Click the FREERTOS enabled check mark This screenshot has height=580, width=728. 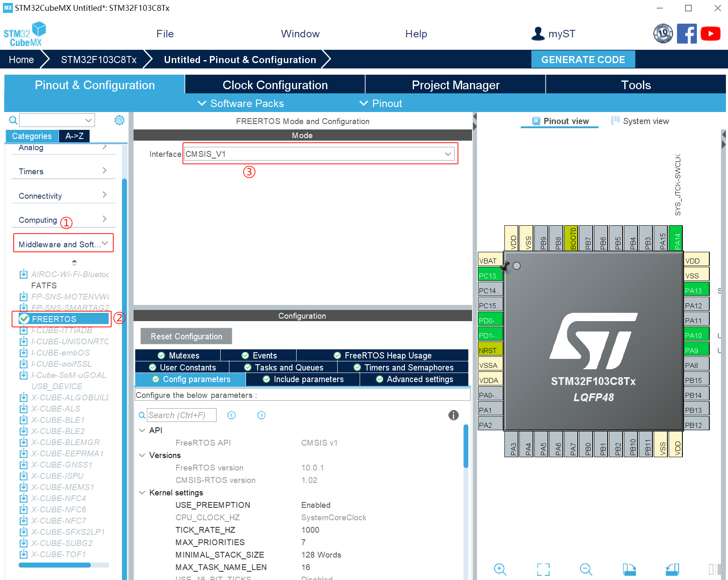(24, 319)
